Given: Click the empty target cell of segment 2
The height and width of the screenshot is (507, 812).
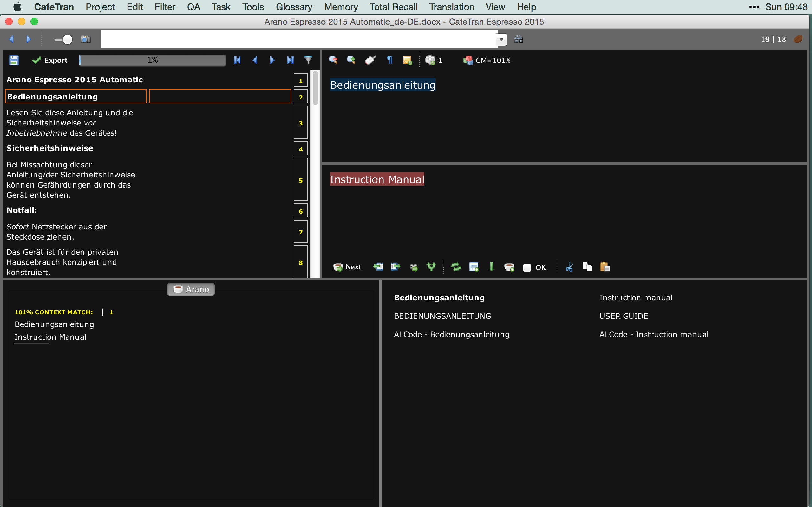Looking at the screenshot, I should point(220,97).
